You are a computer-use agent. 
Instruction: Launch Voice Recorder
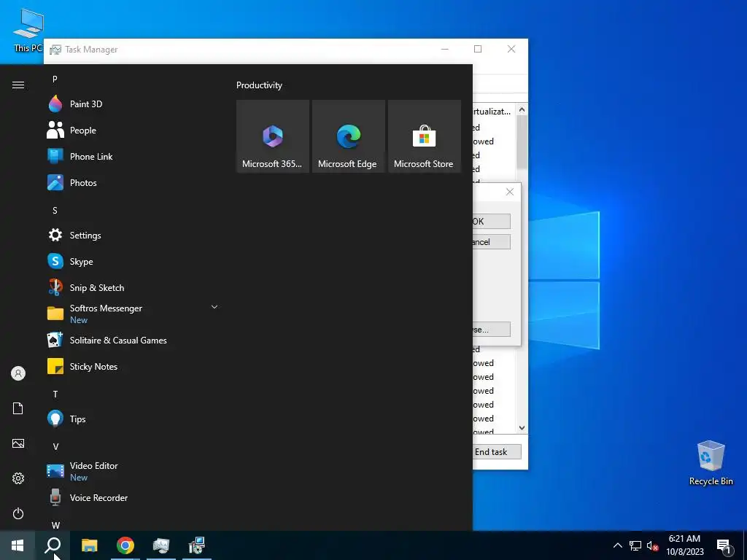pyautogui.click(x=133, y=497)
